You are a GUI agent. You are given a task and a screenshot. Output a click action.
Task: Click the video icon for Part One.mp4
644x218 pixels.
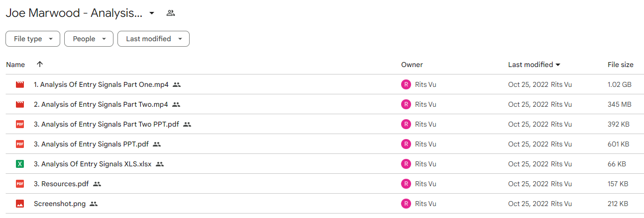[20, 84]
